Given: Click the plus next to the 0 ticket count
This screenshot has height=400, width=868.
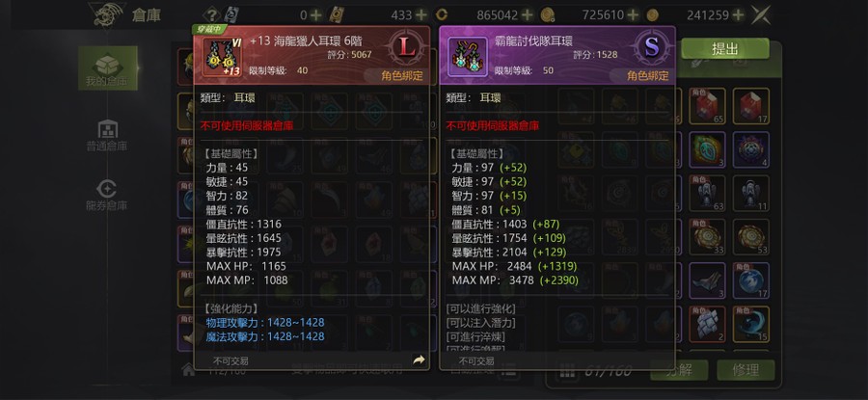Looking at the screenshot, I should tap(315, 14).
